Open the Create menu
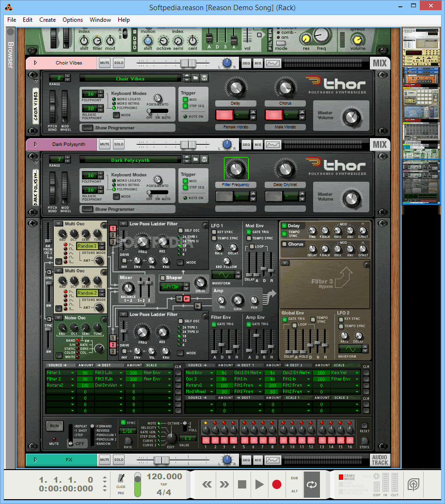This screenshot has width=445, height=504. 48,19
